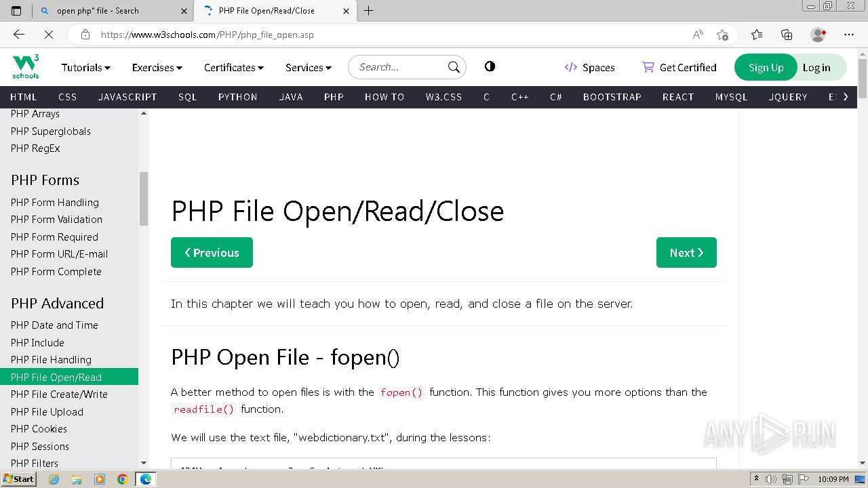Open Chrome from taskbar
The height and width of the screenshot is (488, 868).
[123, 479]
